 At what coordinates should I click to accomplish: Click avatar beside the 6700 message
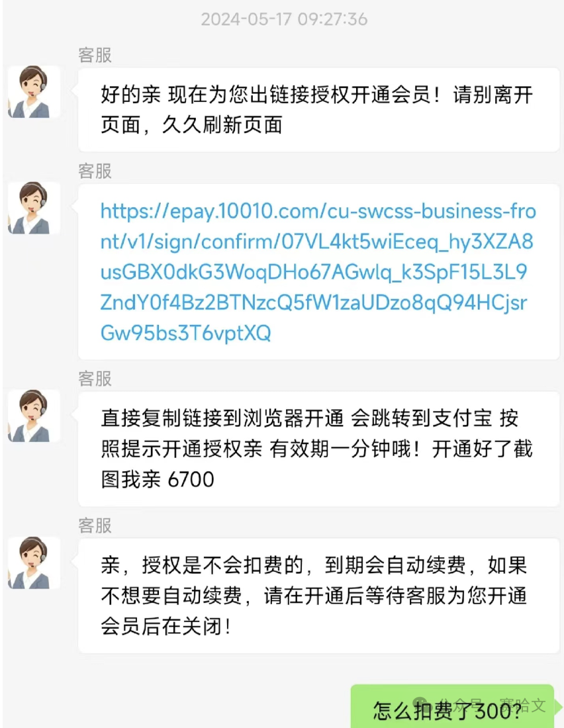pyautogui.click(x=34, y=416)
